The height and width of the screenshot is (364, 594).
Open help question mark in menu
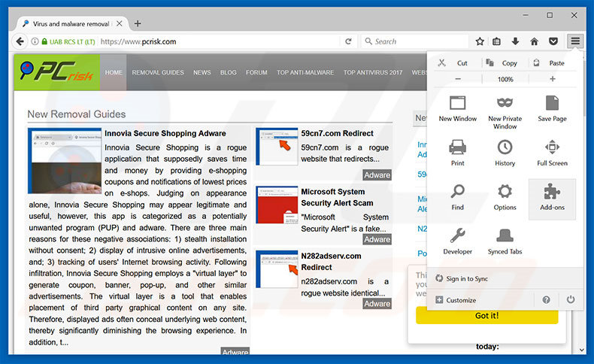[x=546, y=299]
